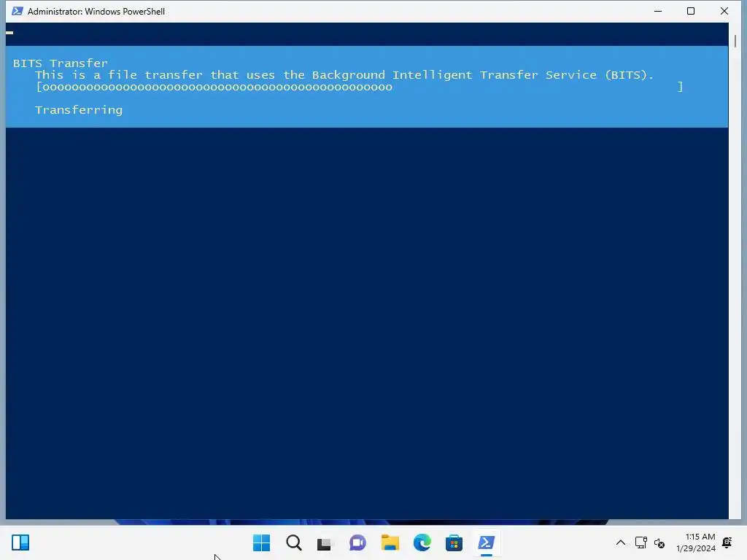Open Microsoft Store from the taskbar

(x=454, y=542)
